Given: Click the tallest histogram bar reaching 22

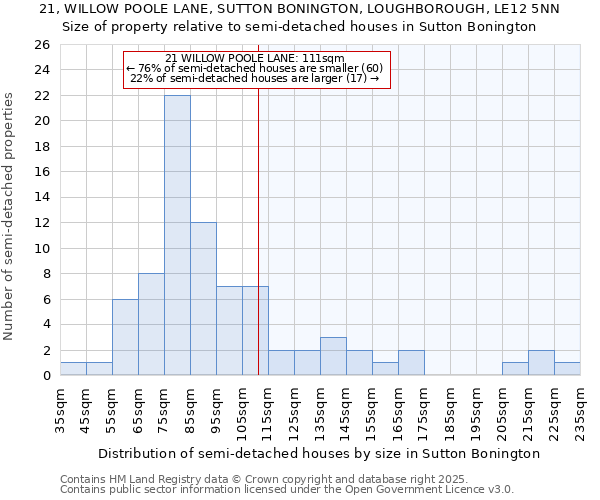Looking at the screenshot, I should coord(177,235).
